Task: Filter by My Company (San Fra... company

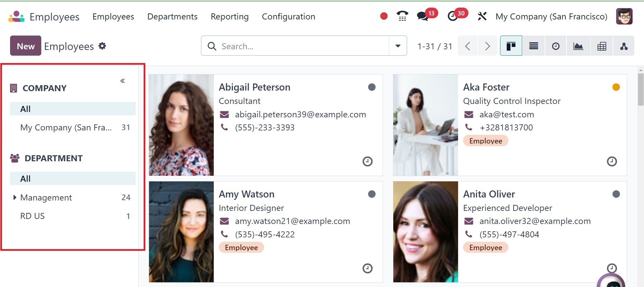Action: click(73, 127)
